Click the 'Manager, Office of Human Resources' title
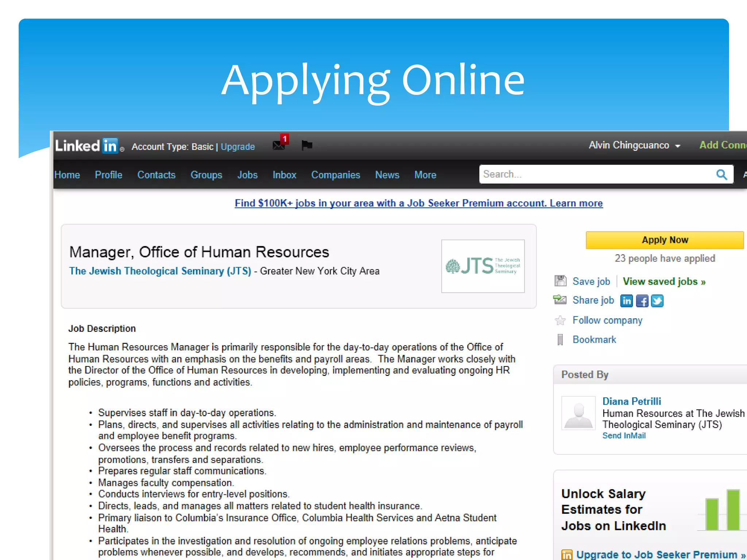747x560 pixels. (x=199, y=252)
